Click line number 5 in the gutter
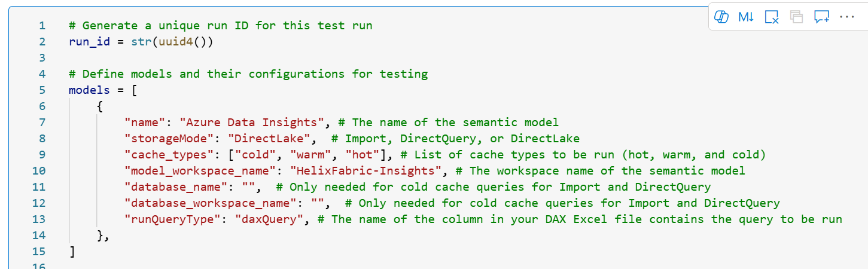 click(x=42, y=90)
